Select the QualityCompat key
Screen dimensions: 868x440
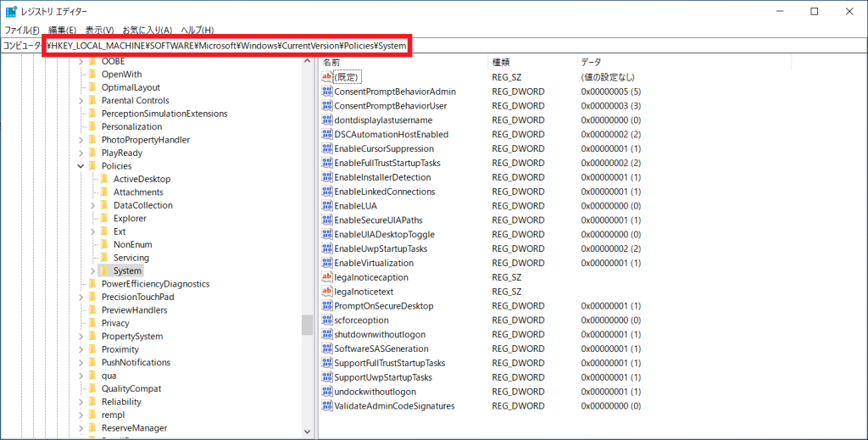point(131,388)
